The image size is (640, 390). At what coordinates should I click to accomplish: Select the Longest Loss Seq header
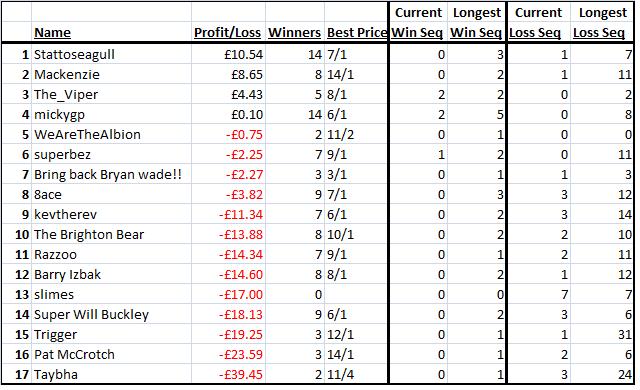point(600,22)
